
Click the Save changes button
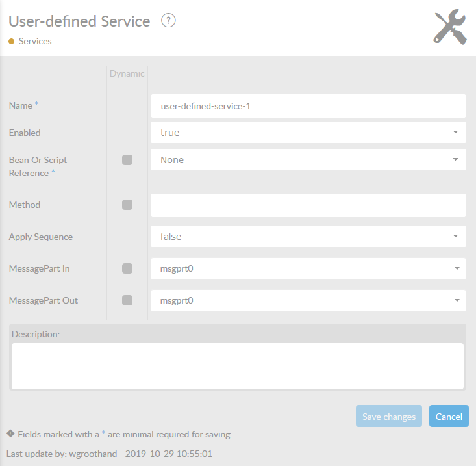click(389, 416)
